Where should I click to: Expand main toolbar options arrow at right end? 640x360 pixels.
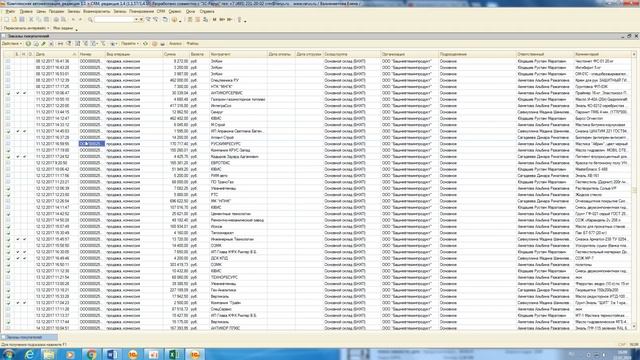245,21
